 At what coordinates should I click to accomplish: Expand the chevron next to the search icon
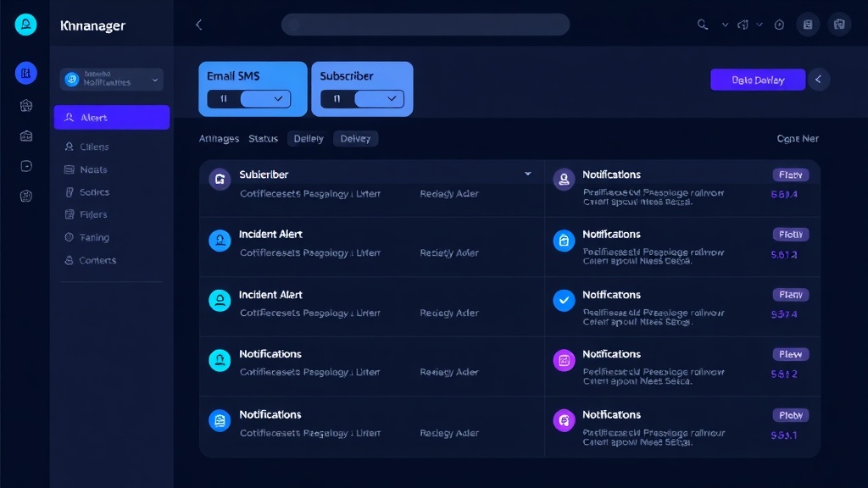tap(725, 25)
